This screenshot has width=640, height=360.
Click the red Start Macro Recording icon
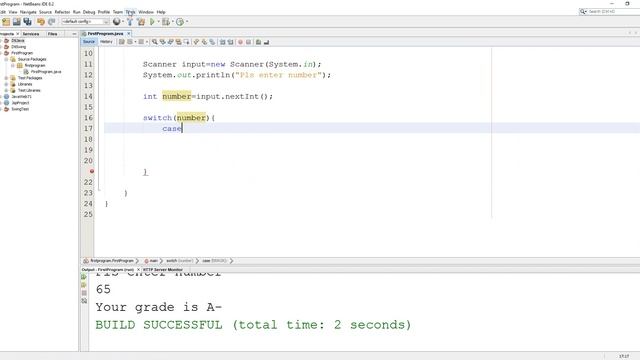pos(240,42)
